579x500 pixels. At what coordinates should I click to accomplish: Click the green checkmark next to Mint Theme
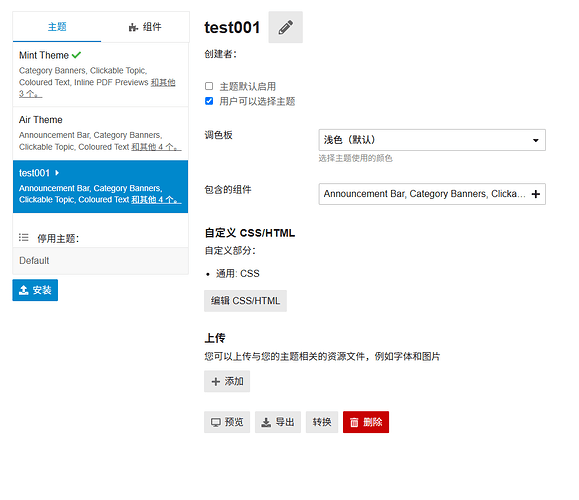pyautogui.click(x=76, y=55)
